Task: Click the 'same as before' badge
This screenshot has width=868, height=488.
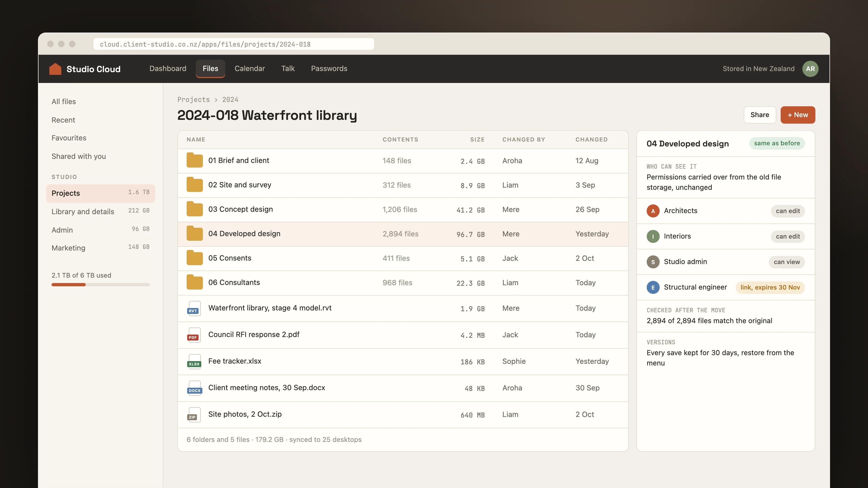Action: (x=777, y=143)
